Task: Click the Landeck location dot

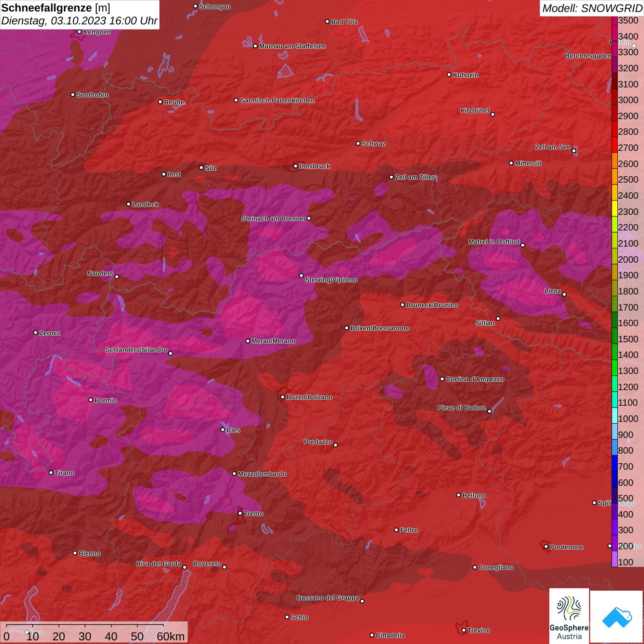Action: (129, 204)
